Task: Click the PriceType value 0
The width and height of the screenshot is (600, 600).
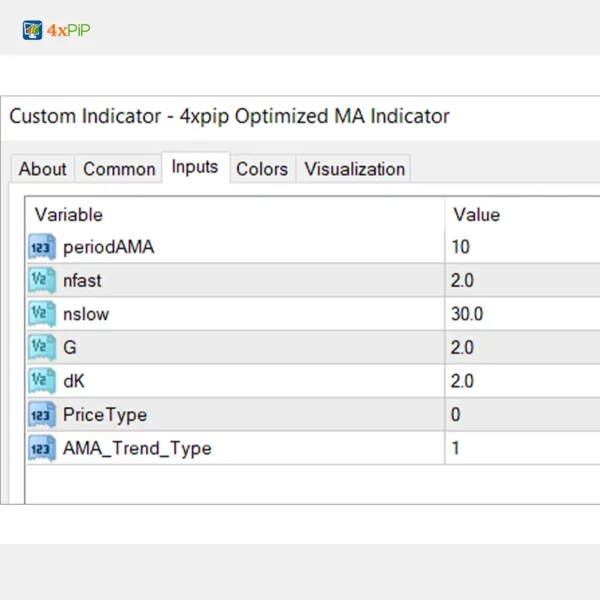Action: 456,415
